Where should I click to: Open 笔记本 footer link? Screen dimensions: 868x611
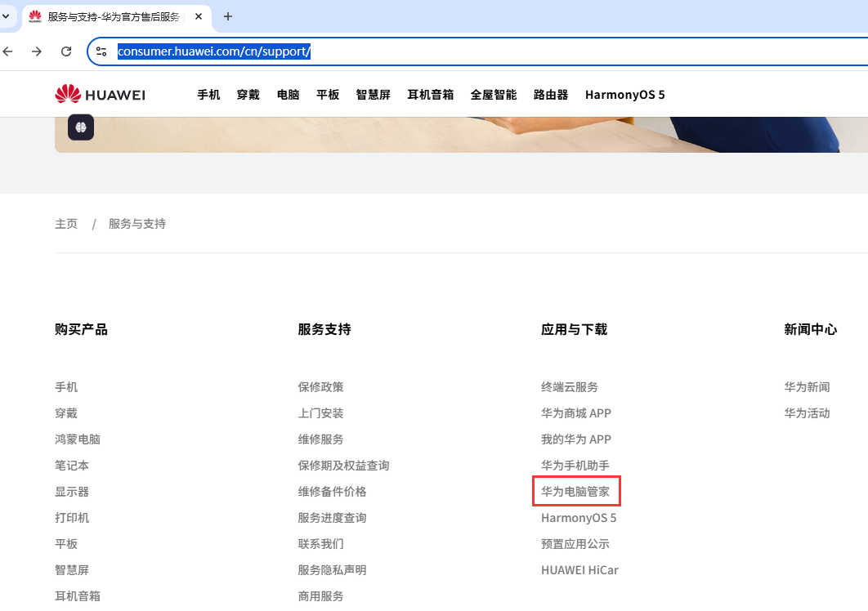tap(72, 466)
